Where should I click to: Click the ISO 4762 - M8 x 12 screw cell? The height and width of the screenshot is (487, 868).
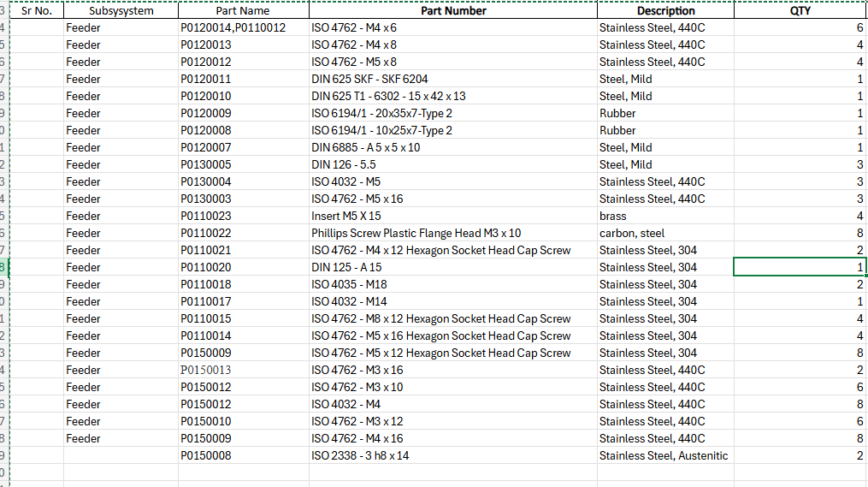pyautogui.click(x=440, y=318)
